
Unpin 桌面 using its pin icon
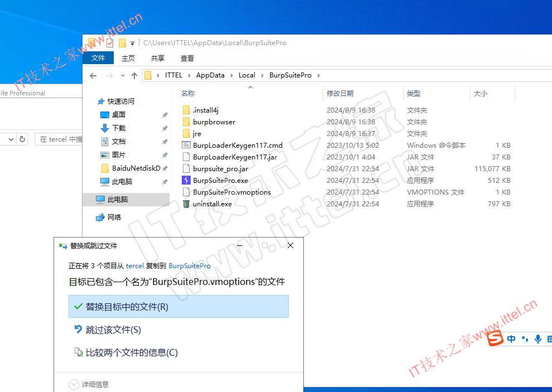[164, 115]
